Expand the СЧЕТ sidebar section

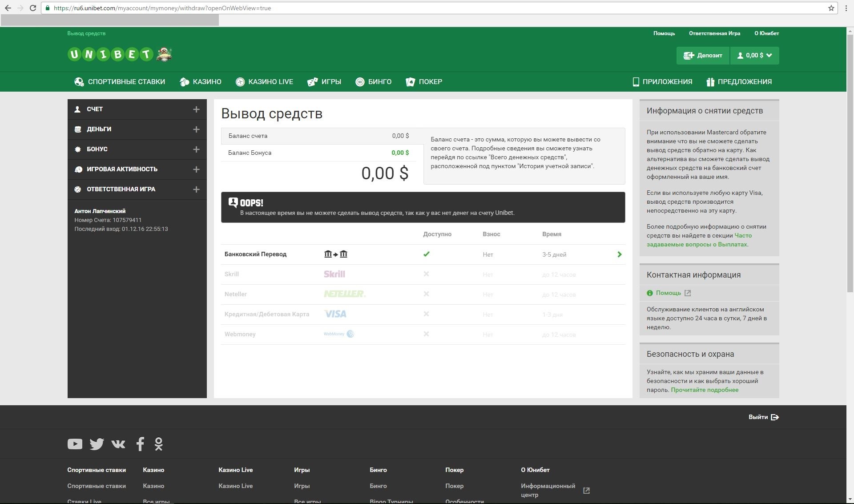coord(196,109)
